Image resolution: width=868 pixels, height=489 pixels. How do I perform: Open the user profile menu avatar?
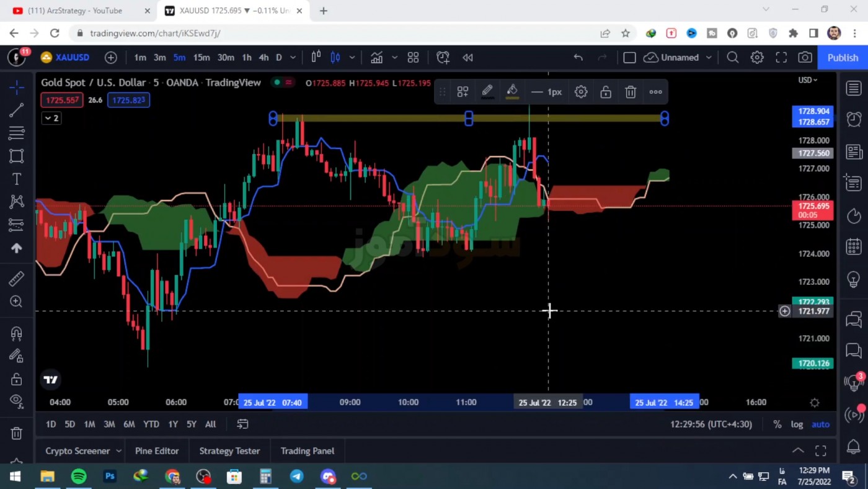17,57
